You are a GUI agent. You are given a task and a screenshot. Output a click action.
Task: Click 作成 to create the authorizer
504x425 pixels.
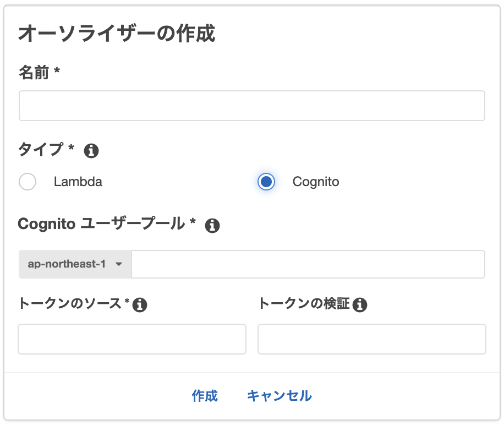[205, 396]
